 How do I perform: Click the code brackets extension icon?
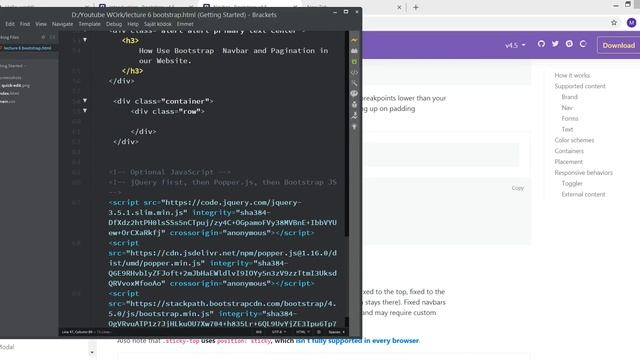coord(354,72)
